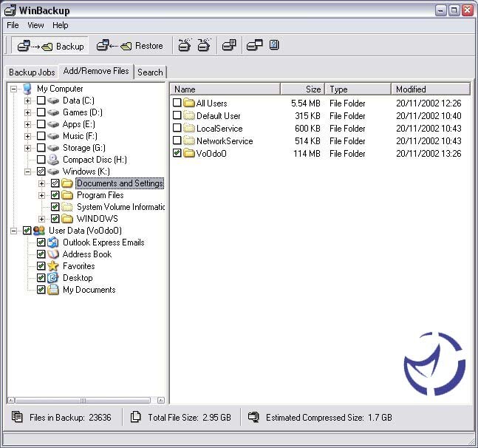Select the Outlook Express Emails icon
The image size is (478, 448).
[53, 242]
